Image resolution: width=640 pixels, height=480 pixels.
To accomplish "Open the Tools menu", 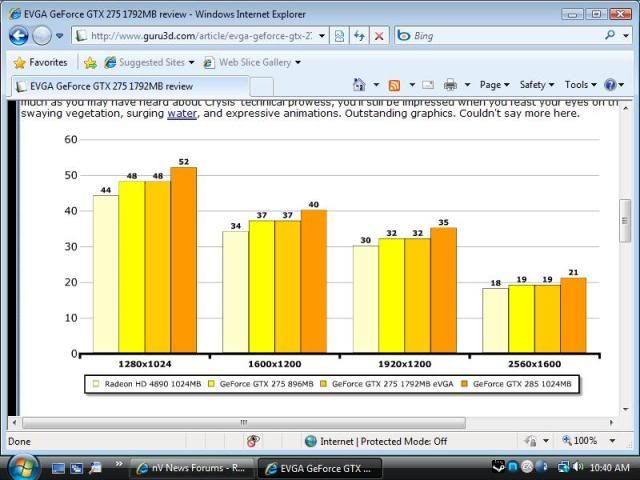I will point(580,85).
